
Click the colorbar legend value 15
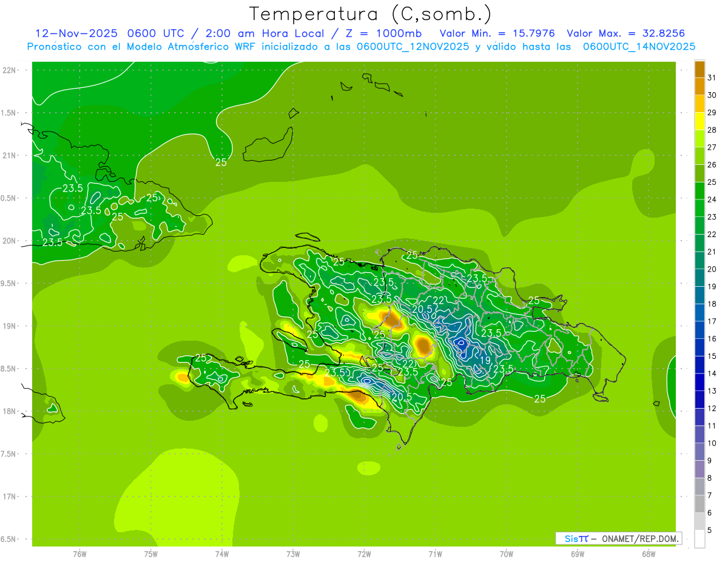coord(712,356)
